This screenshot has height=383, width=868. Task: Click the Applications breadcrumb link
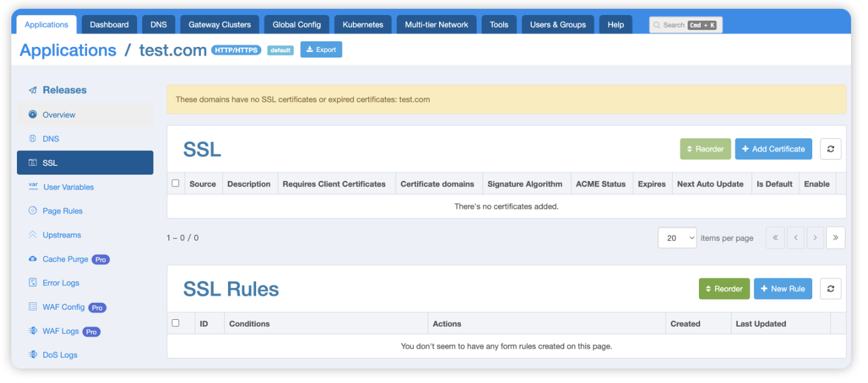68,50
